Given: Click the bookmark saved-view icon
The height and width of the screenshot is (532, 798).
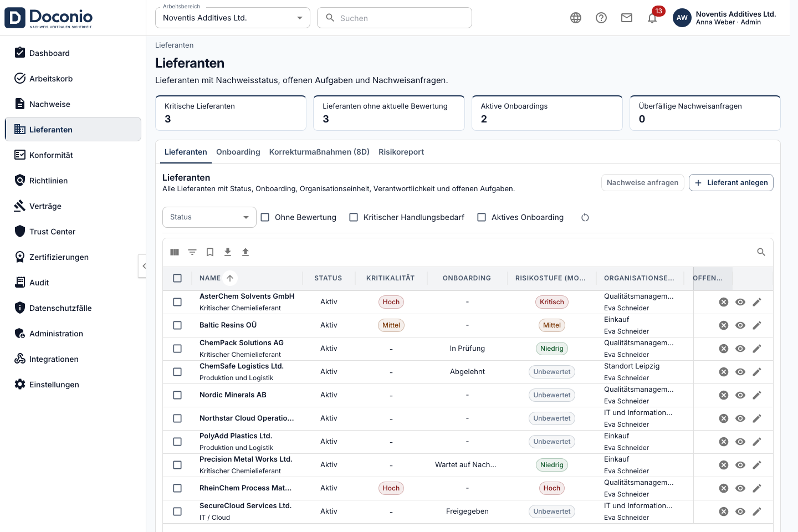Looking at the screenshot, I should pos(210,252).
